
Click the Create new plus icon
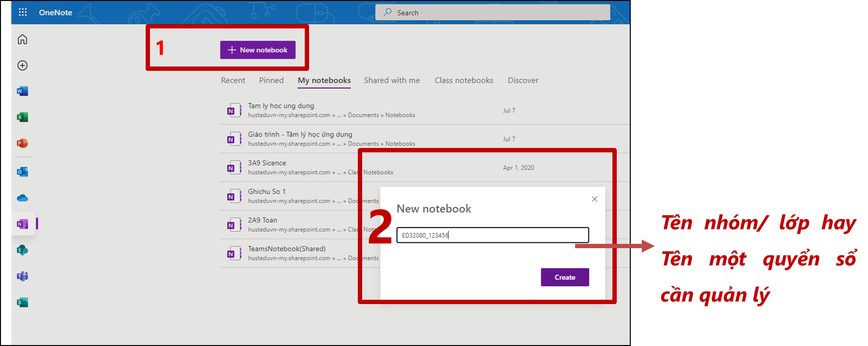[23, 66]
